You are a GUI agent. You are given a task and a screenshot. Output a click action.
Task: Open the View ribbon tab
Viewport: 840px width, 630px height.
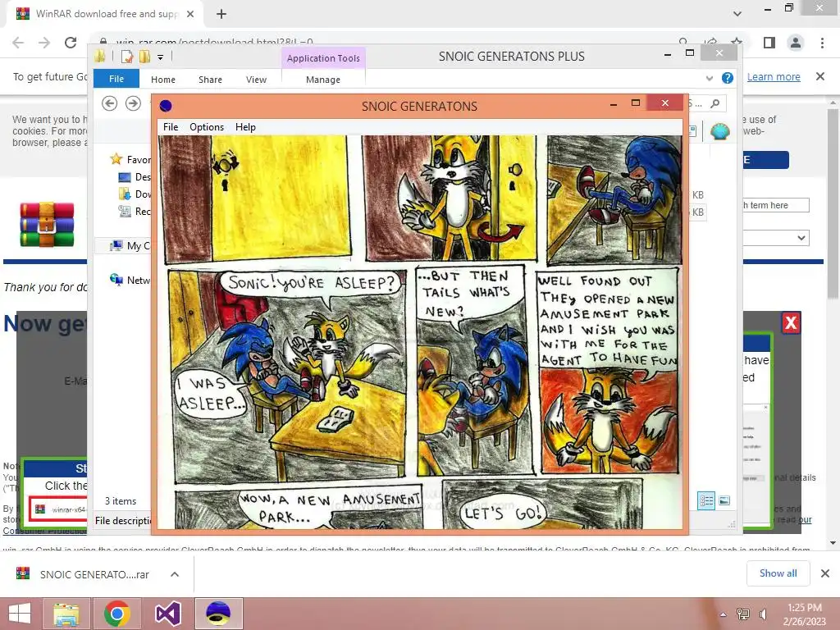point(256,80)
